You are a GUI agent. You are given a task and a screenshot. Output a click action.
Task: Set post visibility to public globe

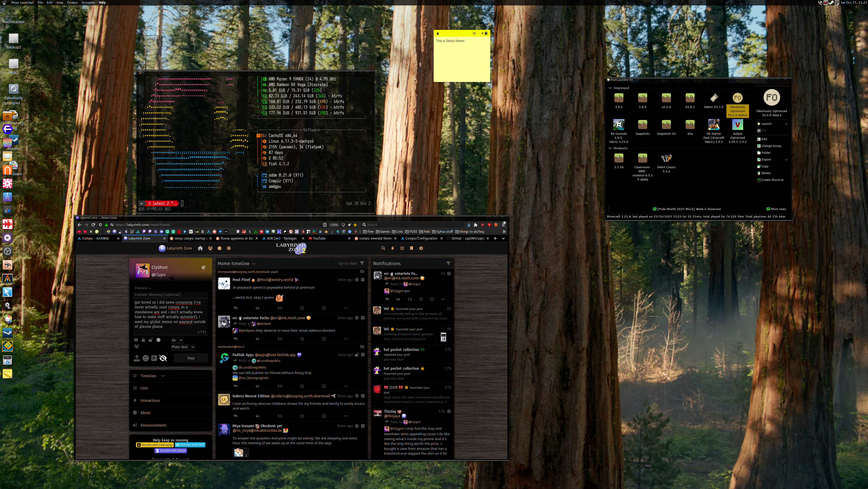click(x=158, y=340)
